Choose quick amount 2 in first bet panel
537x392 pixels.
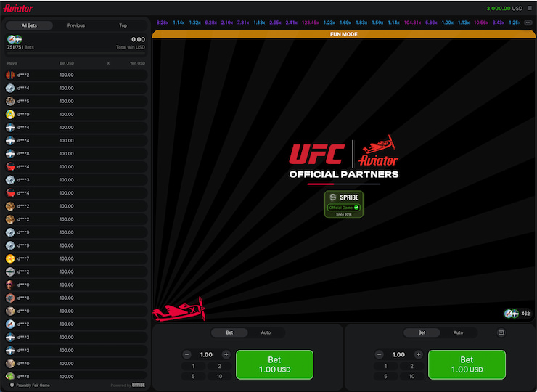point(219,367)
